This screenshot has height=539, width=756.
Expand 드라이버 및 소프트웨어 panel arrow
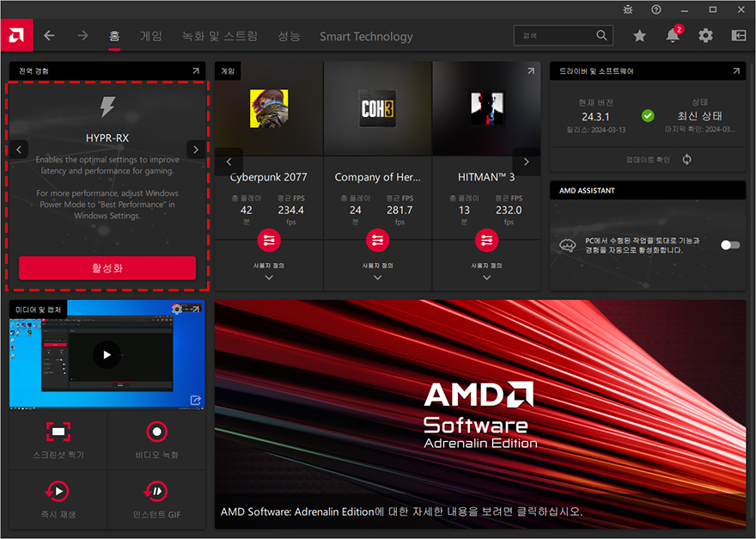736,71
